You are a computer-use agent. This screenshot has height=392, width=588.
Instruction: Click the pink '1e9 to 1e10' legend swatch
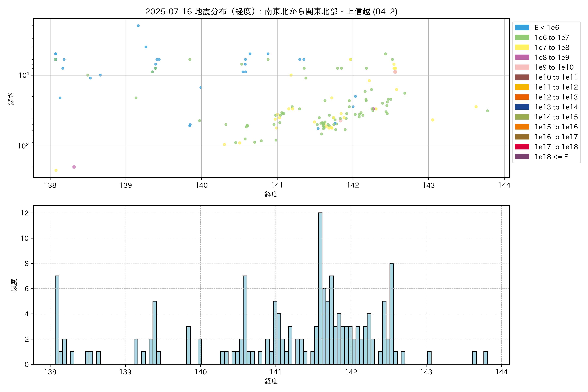[522, 67]
